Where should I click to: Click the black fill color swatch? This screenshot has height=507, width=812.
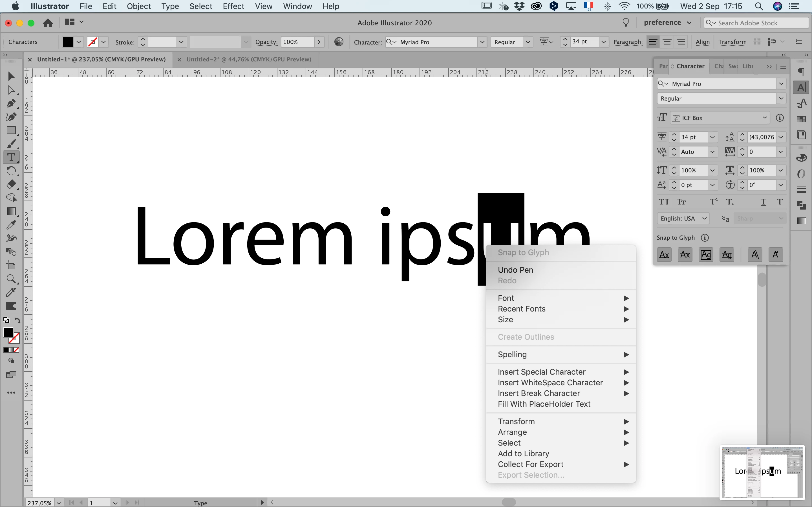(68, 42)
